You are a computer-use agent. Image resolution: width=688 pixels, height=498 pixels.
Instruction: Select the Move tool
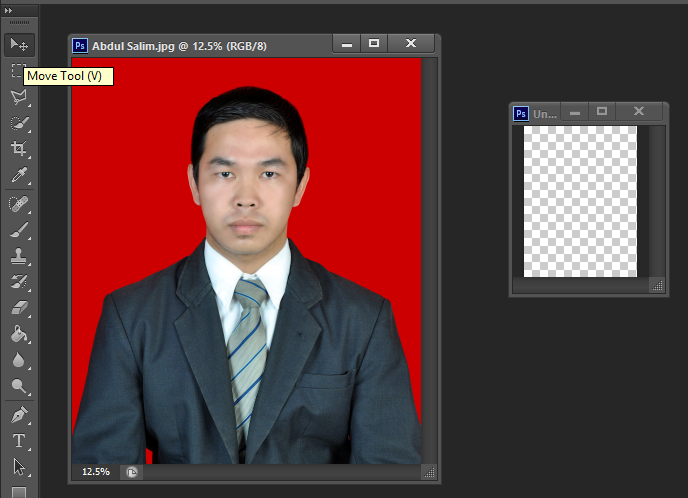point(19,44)
